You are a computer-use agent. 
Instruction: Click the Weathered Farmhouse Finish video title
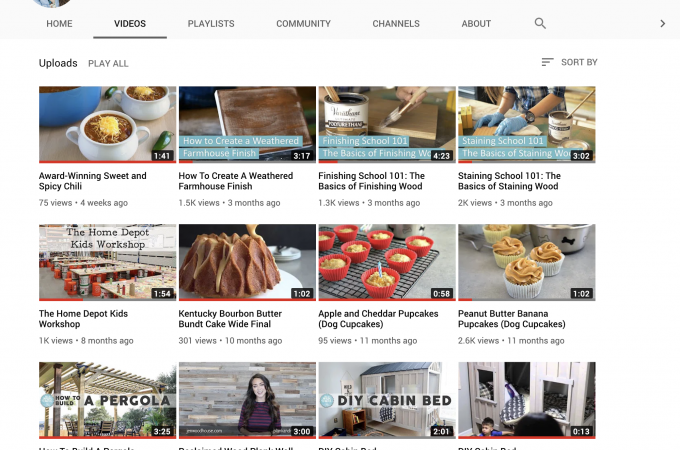pyautogui.click(x=236, y=181)
